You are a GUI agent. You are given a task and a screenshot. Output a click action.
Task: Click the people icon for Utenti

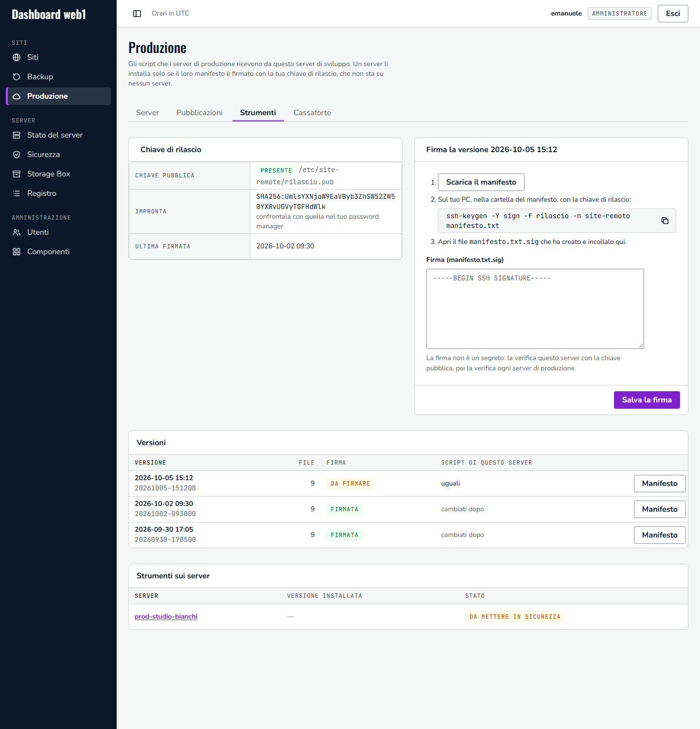[17, 232]
